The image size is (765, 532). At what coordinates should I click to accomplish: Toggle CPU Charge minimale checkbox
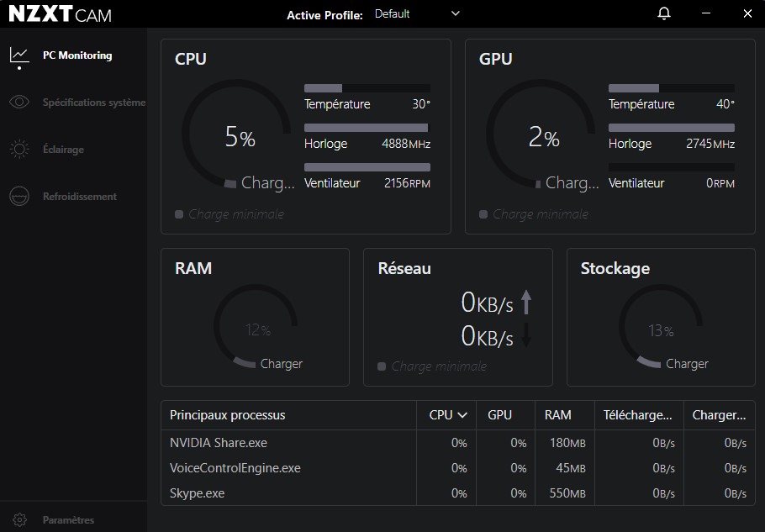click(x=179, y=214)
